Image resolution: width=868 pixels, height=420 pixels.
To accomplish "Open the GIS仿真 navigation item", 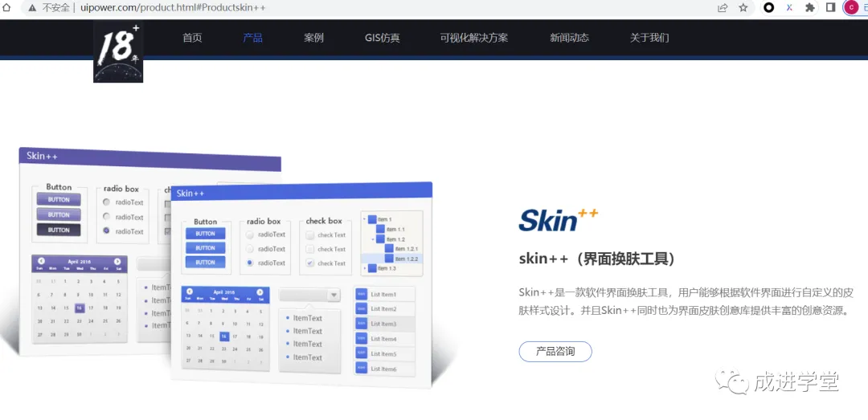I will pos(382,38).
